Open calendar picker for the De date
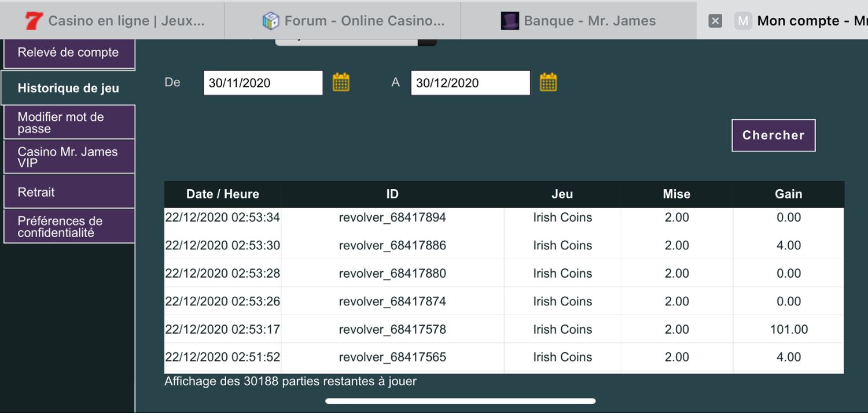This screenshot has width=868, height=413. tap(341, 82)
